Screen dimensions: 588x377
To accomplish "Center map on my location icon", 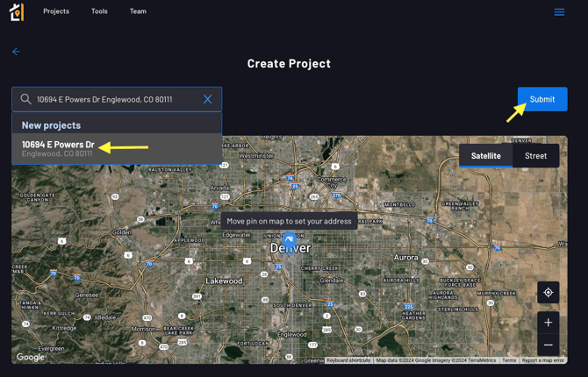I will (x=549, y=292).
